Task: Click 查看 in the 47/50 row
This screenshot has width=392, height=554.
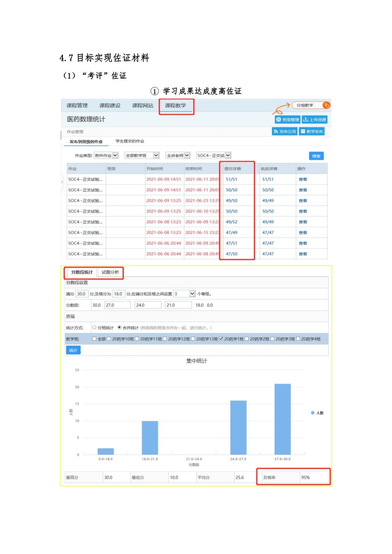Action: pos(303,254)
